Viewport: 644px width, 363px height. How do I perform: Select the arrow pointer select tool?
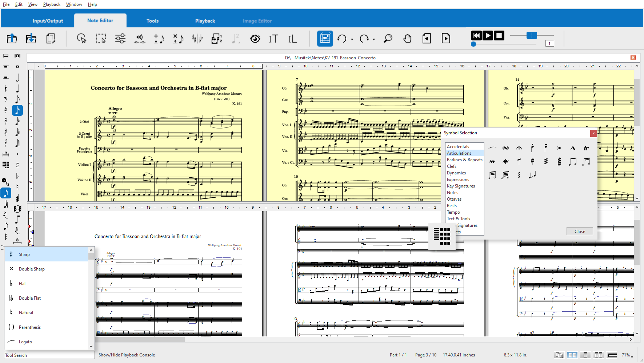pyautogui.click(x=81, y=38)
